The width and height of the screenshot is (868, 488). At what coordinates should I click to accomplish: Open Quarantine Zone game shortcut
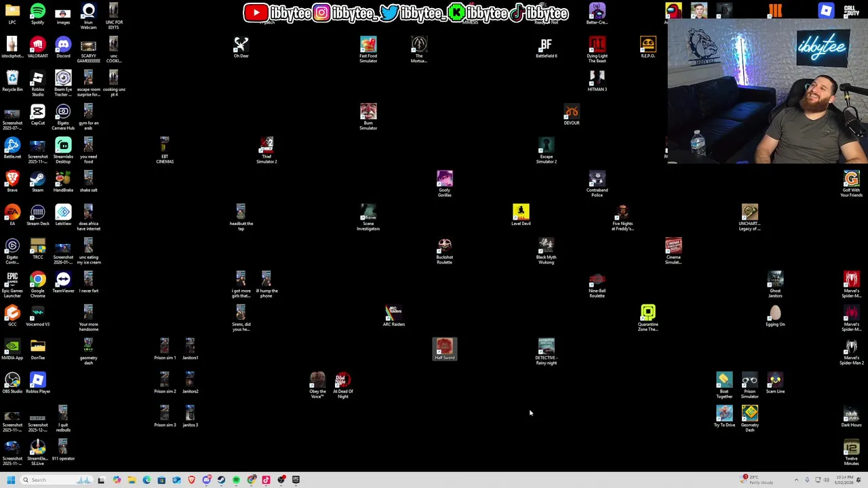coord(648,319)
